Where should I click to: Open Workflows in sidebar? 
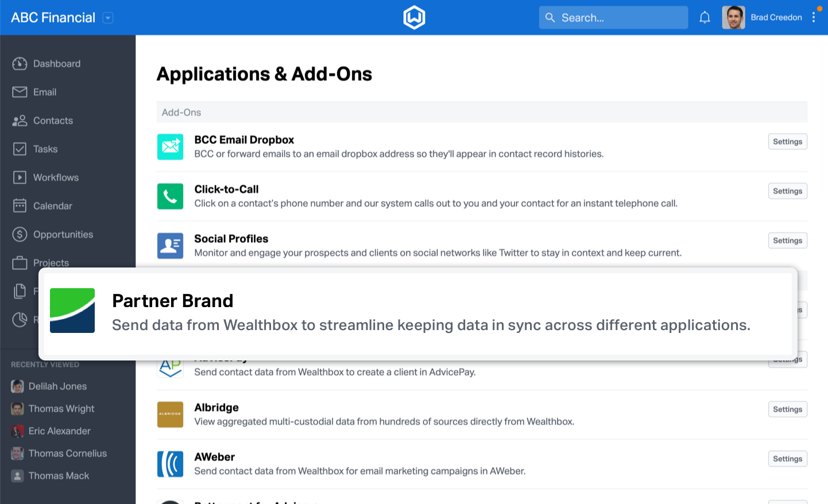tap(56, 177)
